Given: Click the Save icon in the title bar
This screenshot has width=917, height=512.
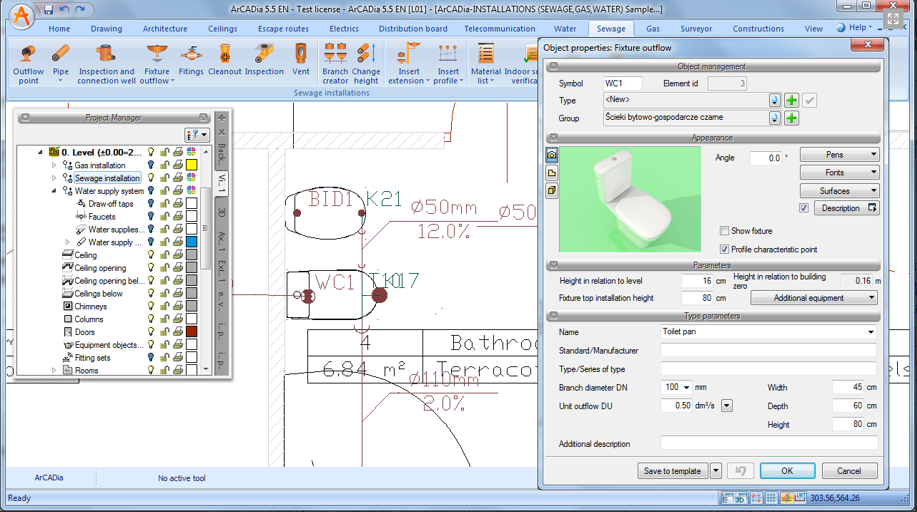Looking at the screenshot, I should click(x=49, y=9).
